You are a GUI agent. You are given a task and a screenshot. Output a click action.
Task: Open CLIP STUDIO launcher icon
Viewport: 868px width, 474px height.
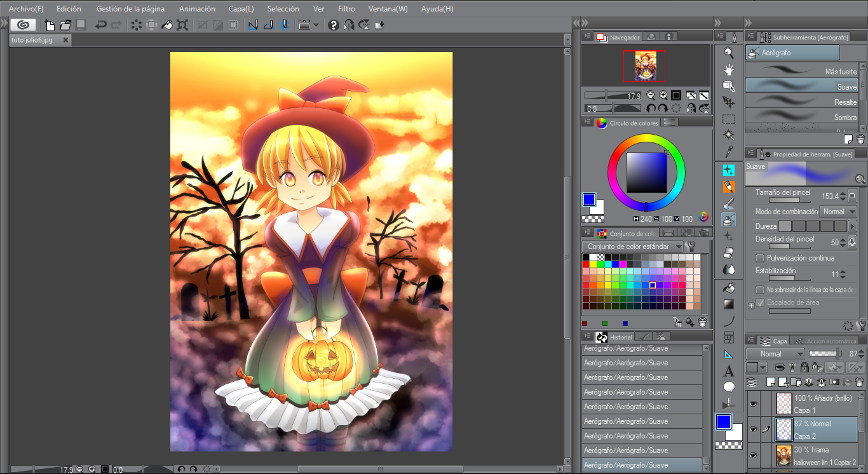22,25
